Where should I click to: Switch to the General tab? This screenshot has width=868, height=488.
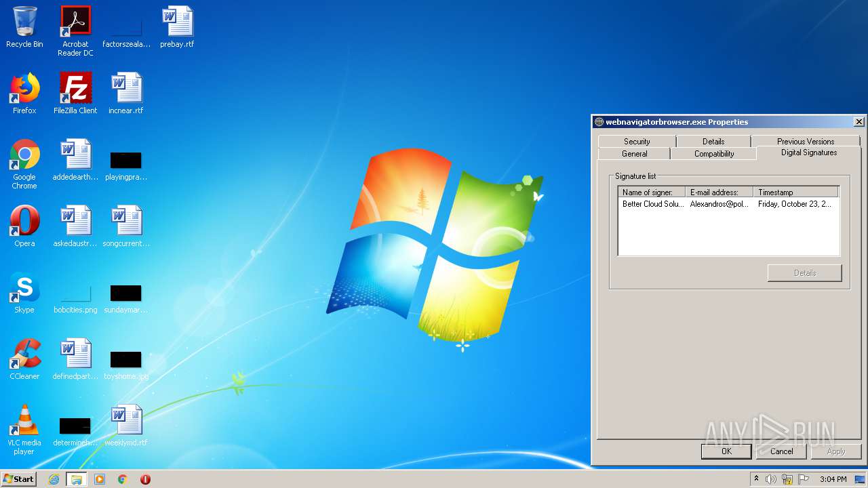[634, 154]
